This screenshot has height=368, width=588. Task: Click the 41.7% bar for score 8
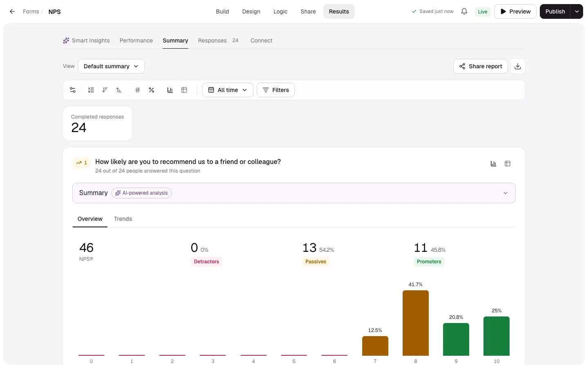(x=416, y=323)
